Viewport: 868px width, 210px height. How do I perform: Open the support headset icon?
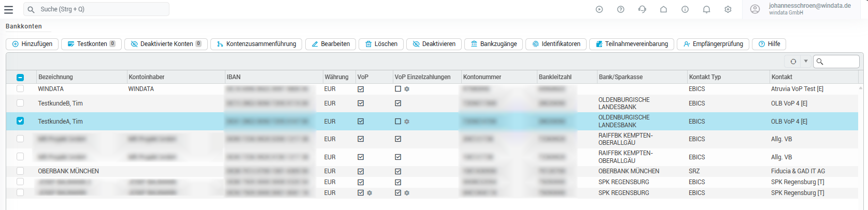(642, 9)
